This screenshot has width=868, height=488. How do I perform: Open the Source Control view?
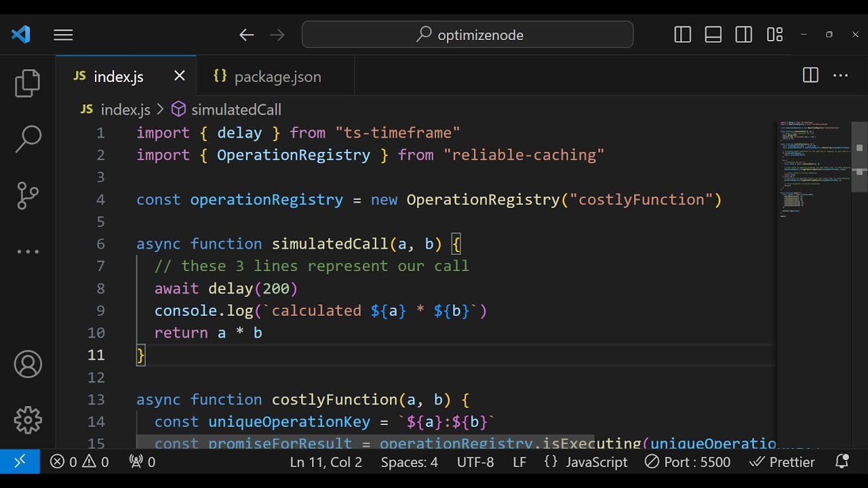(x=28, y=195)
